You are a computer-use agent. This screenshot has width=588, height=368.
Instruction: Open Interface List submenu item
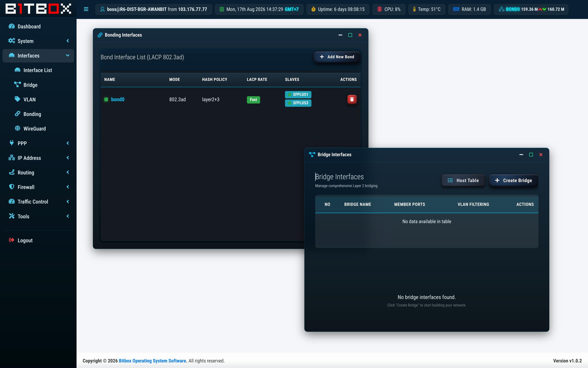coord(38,70)
